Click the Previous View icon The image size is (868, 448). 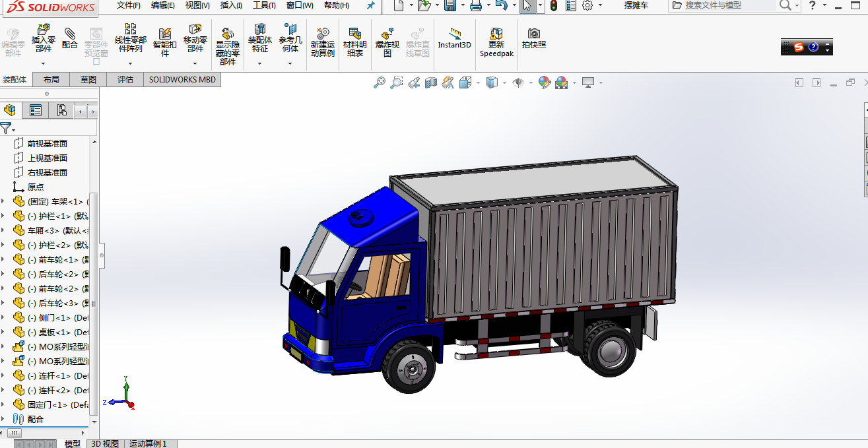click(414, 82)
